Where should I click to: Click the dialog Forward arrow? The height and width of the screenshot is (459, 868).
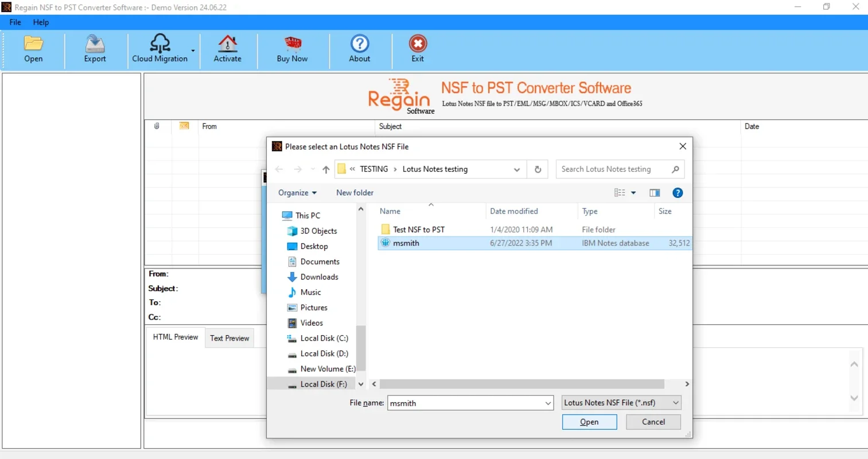coord(298,169)
